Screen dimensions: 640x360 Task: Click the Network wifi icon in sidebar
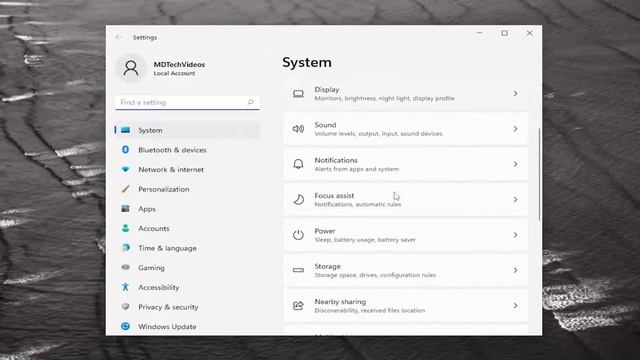pyautogui.click(x=125, y=169)
